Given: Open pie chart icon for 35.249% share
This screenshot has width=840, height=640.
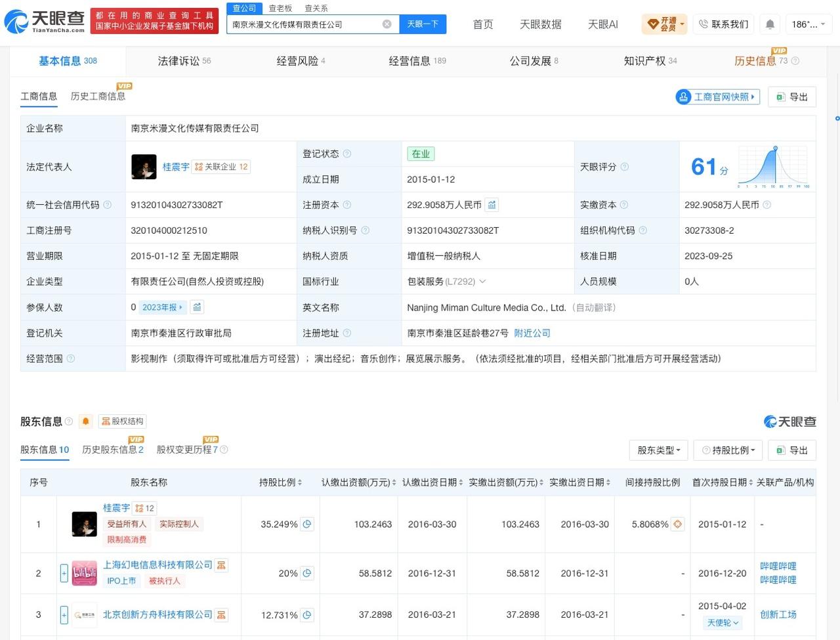Looking at the screenshot, I should tap(307, 524).
